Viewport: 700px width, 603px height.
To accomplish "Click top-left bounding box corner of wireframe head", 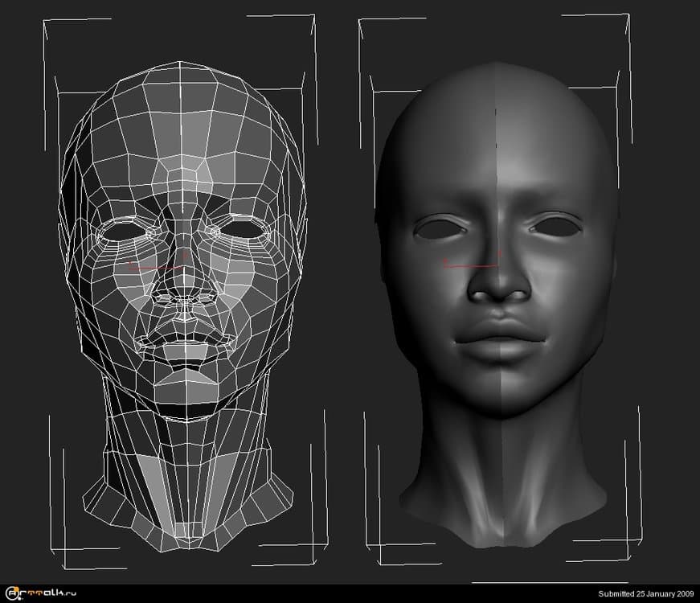I will click(45, 22).
